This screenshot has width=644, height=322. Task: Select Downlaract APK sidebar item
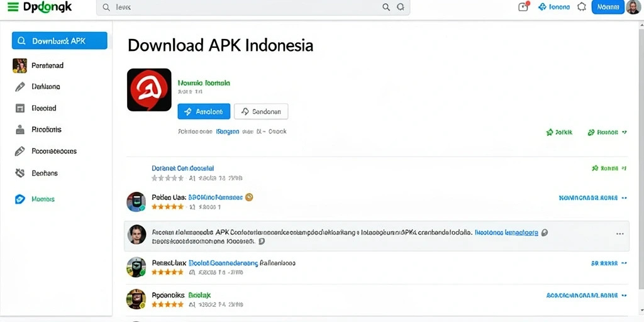point(60,41)
